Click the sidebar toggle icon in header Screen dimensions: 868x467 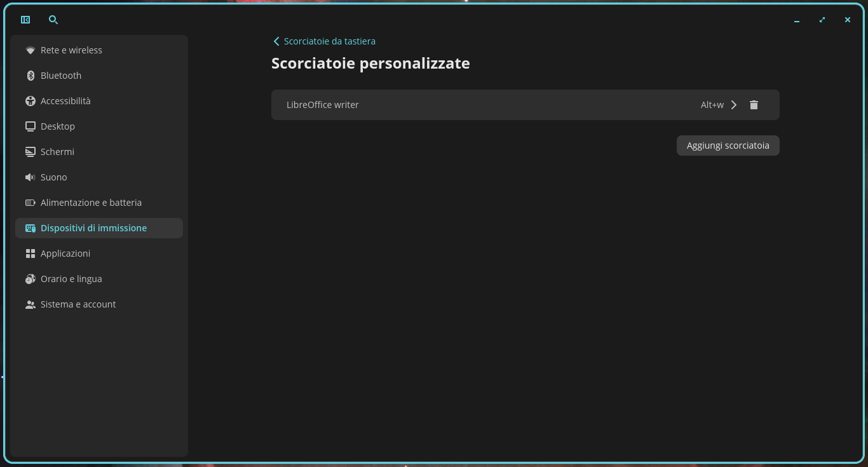pyautogui.click(x=25, y=20)
